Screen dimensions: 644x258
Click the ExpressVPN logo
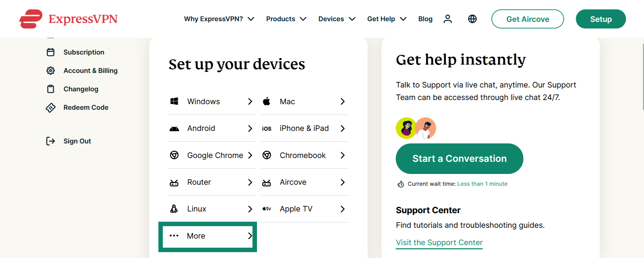68,19
